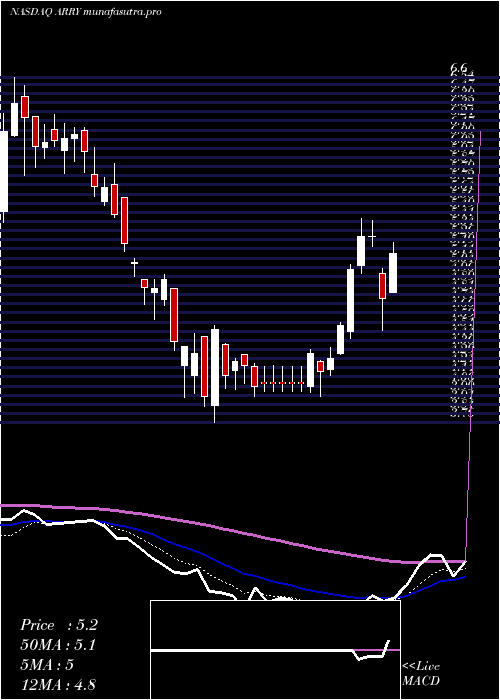500x700 pixels.
Task: Click the 'Price : 5.2' readout
Action: pyautogui.click(x=59, y=625)
